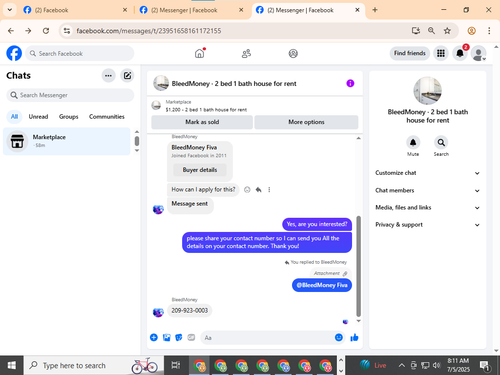500x375 pixels.
Task: Open tab search dropdown arrow
Action: 10,10
